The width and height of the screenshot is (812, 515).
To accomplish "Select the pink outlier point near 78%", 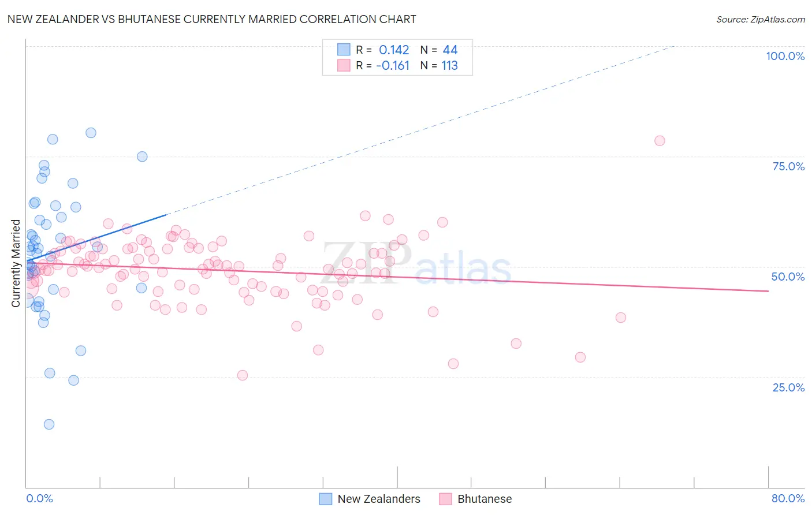I will [660, 141].
